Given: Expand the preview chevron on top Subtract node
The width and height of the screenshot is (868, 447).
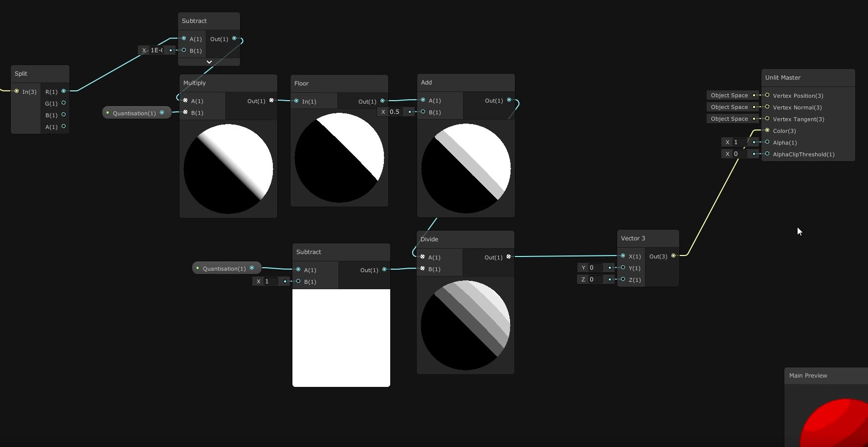Looking at the screenshot, I should tap(209, 62).
